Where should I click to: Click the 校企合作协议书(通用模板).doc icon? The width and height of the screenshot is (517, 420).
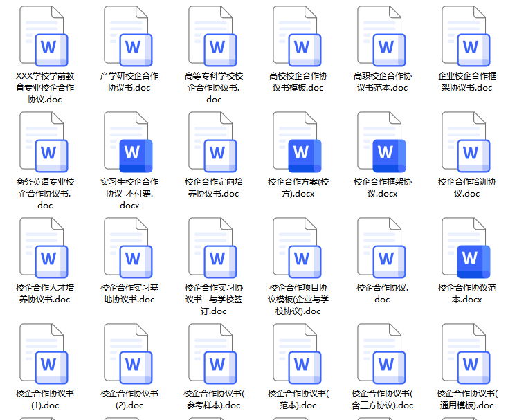tap(466, 354)
